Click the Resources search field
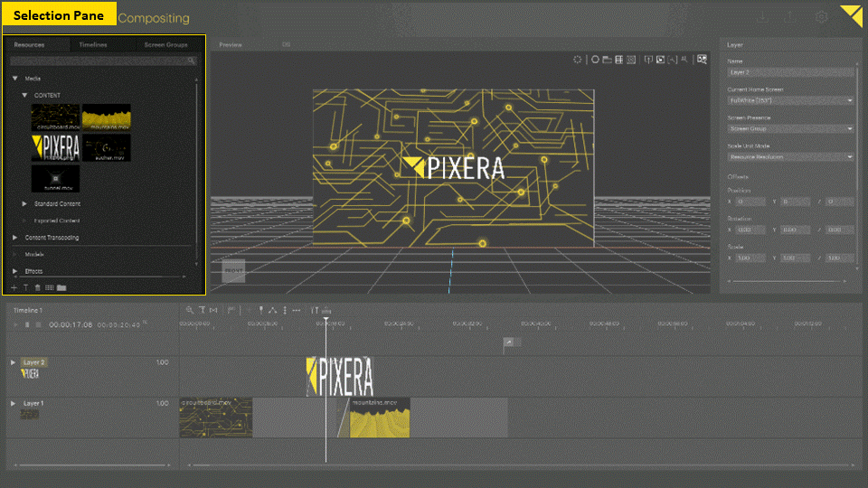 103,61
